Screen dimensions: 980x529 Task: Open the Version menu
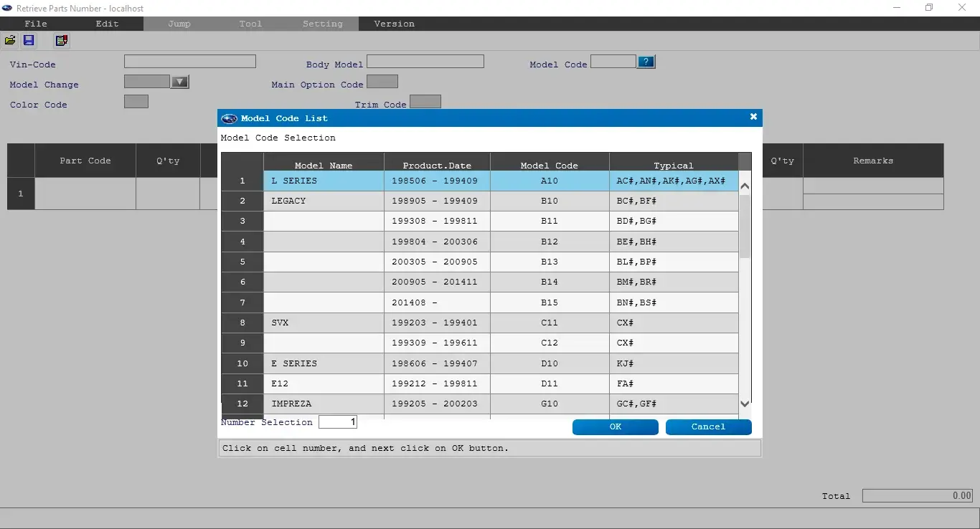point(394,24)
